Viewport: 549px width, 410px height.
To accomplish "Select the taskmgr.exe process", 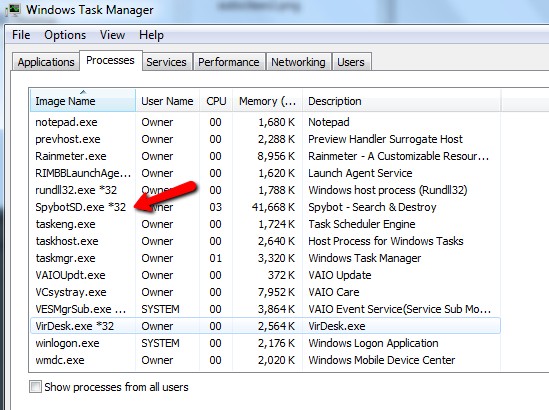I will 265,258.
